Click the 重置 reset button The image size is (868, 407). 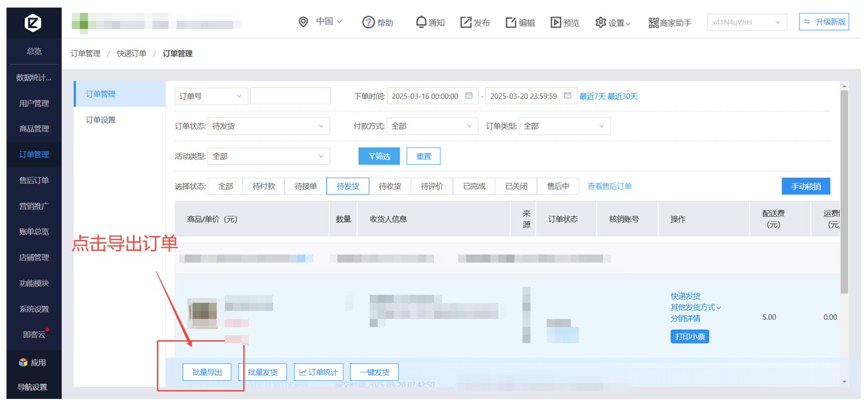pos(424,156)
